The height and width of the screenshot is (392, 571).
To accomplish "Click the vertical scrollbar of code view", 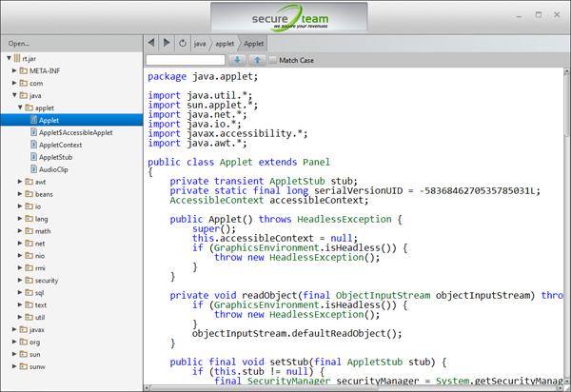I will coord(567,225).
